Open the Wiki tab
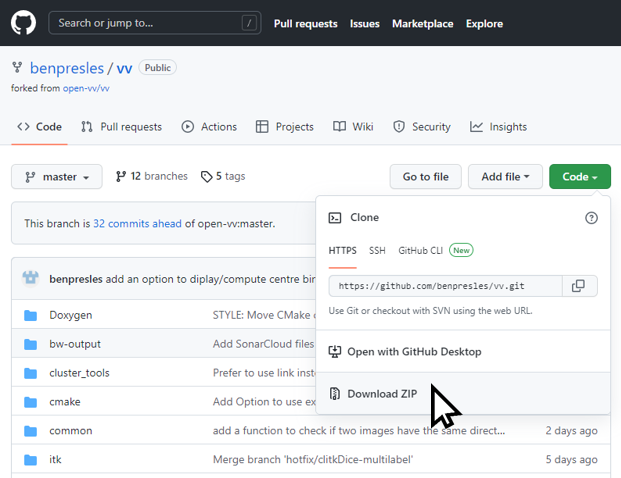The height and width of the screenshot is (478, 621). [353, 127]
